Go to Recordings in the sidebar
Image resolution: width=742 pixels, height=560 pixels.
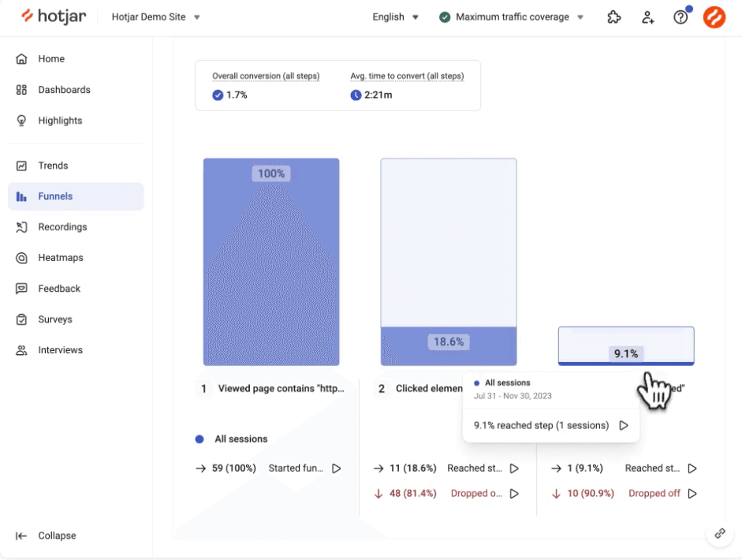[62, 227]
